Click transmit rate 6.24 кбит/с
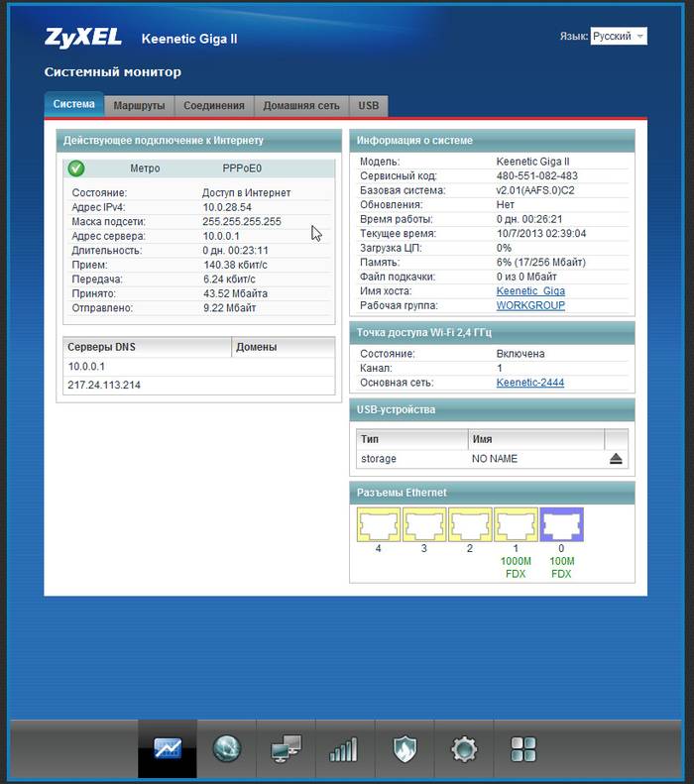The height and width of the screenshot is (784, 694). (229, 279)
